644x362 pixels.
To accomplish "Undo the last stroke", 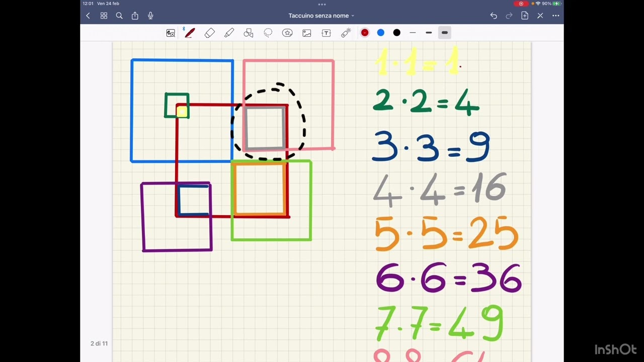I will coord(494,16).
